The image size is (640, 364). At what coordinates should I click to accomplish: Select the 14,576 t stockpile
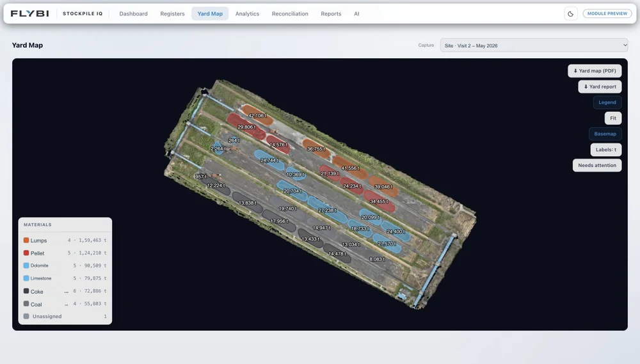click(x=278, y=145)
